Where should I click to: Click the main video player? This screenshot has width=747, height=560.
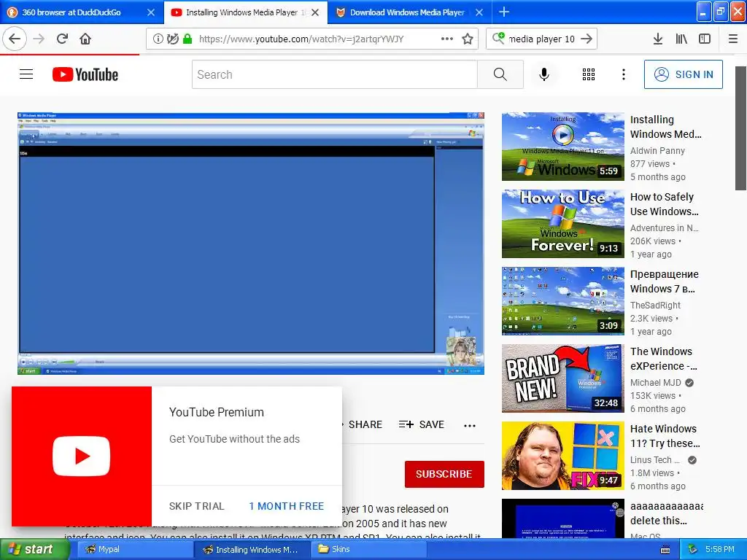click(251, 244)
